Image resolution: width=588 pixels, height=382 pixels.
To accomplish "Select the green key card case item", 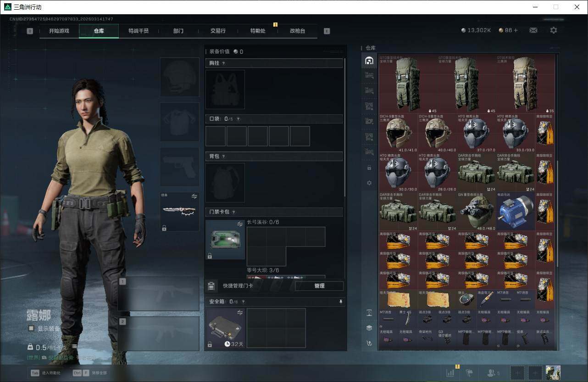I will [x=225, y=240].
